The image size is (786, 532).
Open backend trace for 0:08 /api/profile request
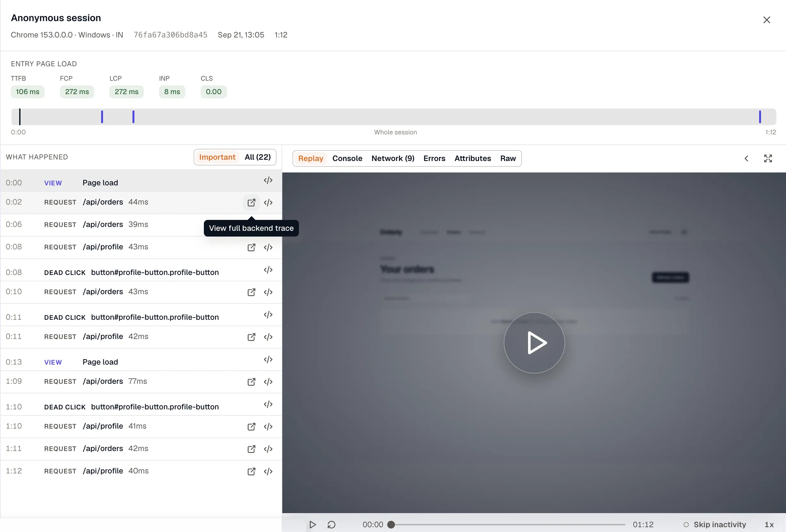point(251,247)
